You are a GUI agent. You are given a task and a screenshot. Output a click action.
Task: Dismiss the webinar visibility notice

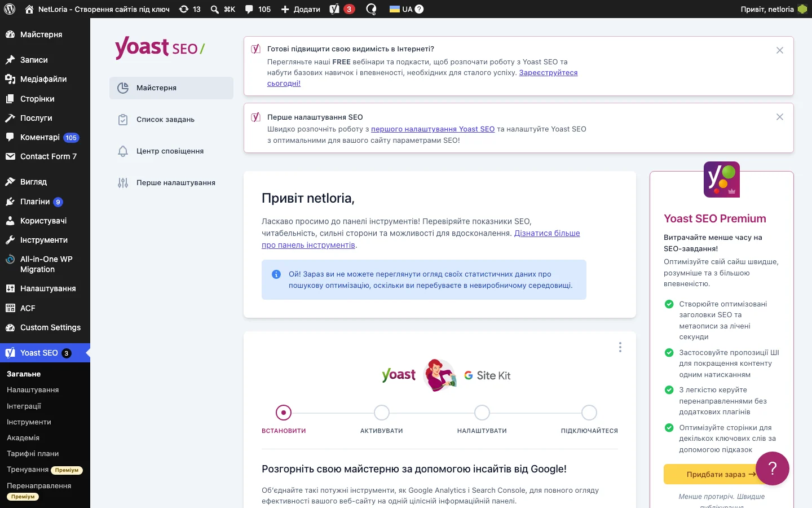pyautogui.click(x=780, y=50)
